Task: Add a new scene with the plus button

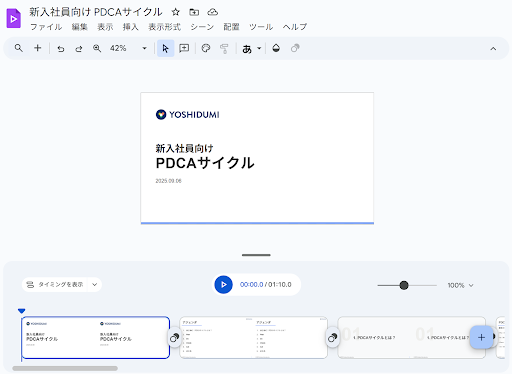Action: 481,337
